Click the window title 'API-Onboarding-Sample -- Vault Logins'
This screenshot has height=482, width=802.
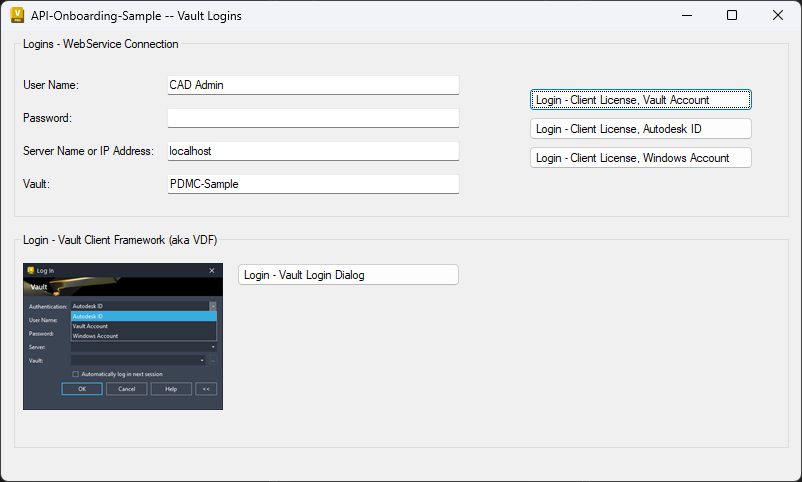pyautogui.click(x=136, y=16)
